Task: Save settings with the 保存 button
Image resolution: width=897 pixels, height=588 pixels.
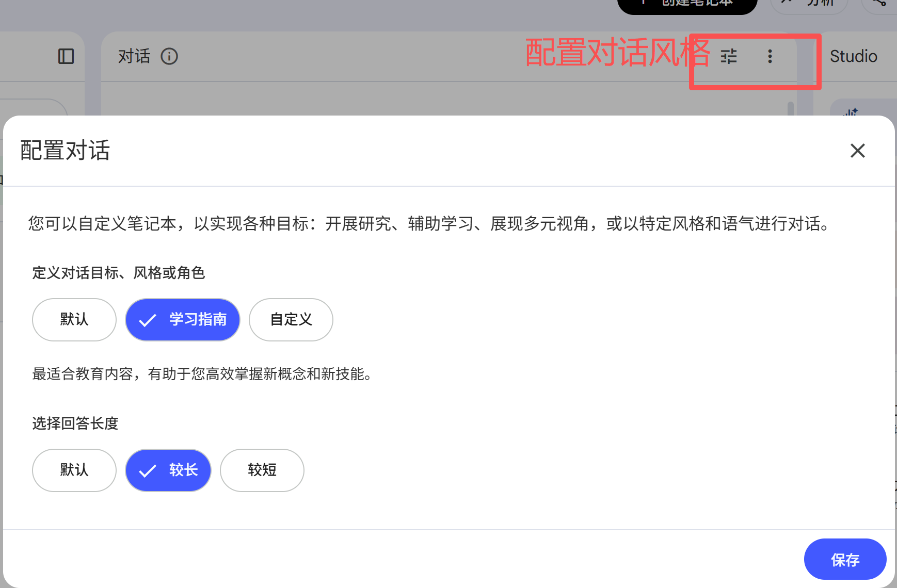Action: [x=845, y=559]
